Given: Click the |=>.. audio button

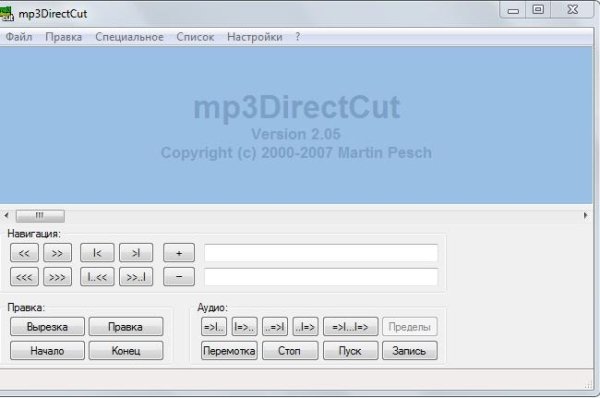Looking at the screenshot, I should tap(244, 327).
